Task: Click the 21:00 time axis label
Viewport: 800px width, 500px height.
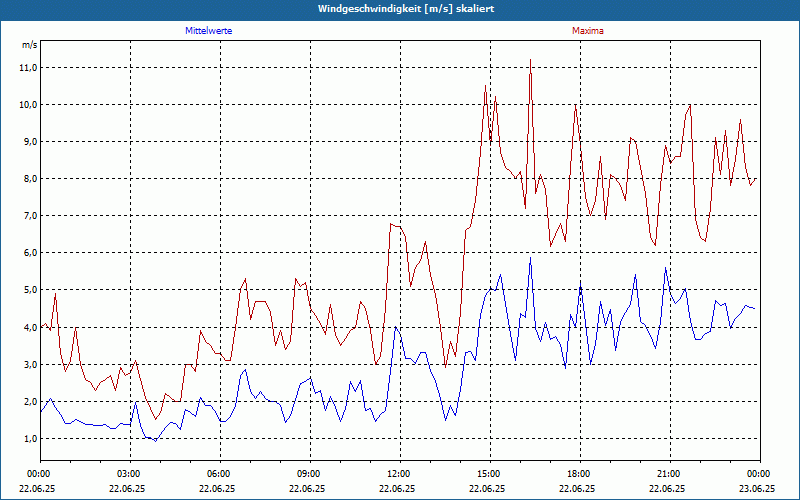Action: coord(670,474)
